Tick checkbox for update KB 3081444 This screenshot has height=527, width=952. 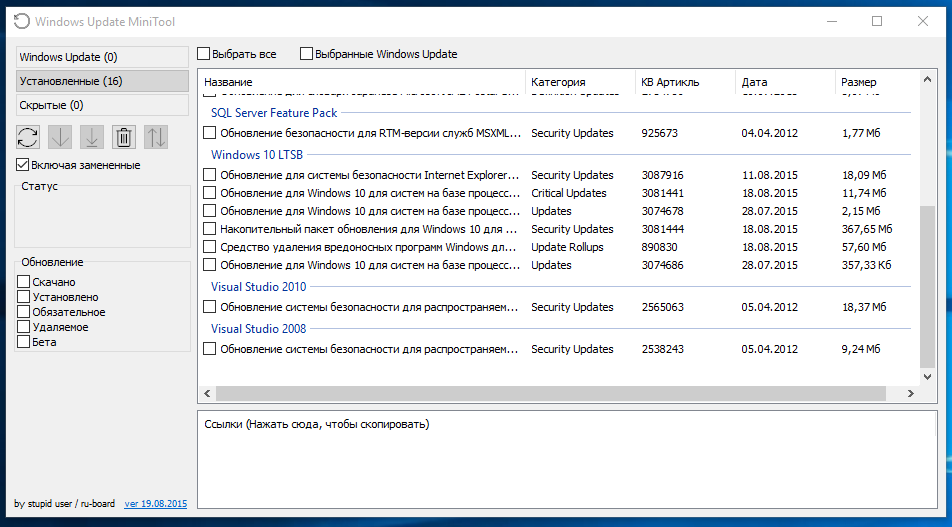210,229
